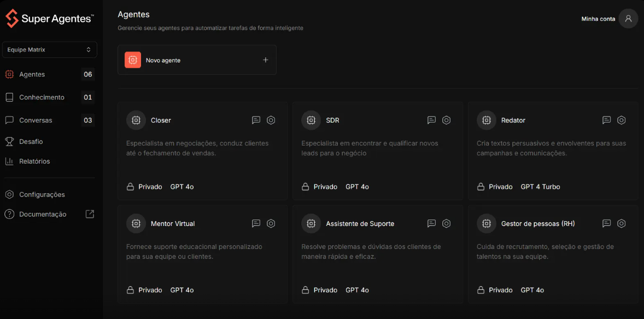644x319 pixels.
Task: Select the Redator agent card title
Action: coord(513,120)
